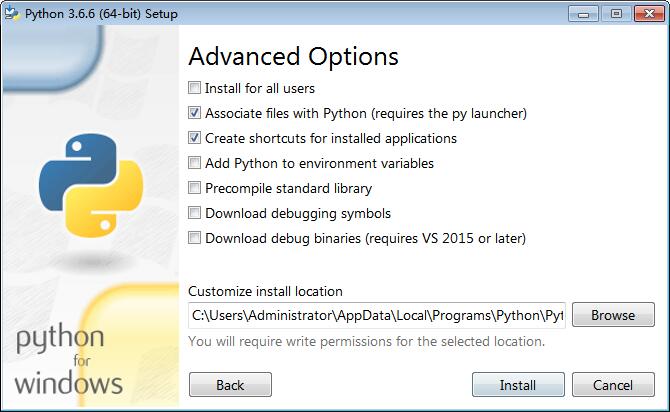Go Back to the previous setup page
This screenshot has height=412, width=670.
pos(230,385)
